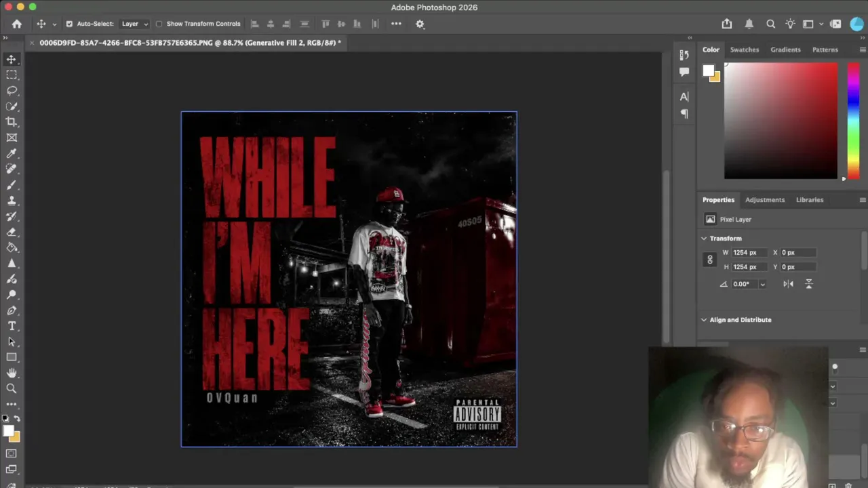Reset default foreground and background colors
Image resolution: width=868 pixels, height=488 pixels.
pyautogui.click(x=5, y=419)
